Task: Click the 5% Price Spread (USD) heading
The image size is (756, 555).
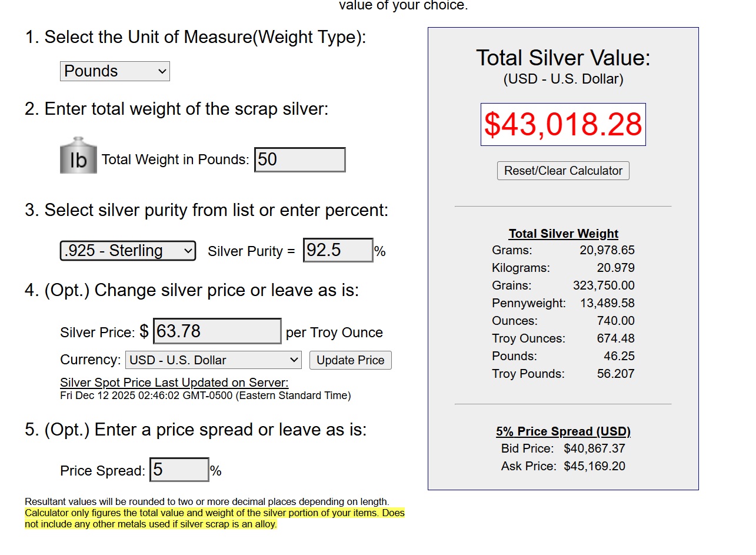Action: [x=563, y=431]
